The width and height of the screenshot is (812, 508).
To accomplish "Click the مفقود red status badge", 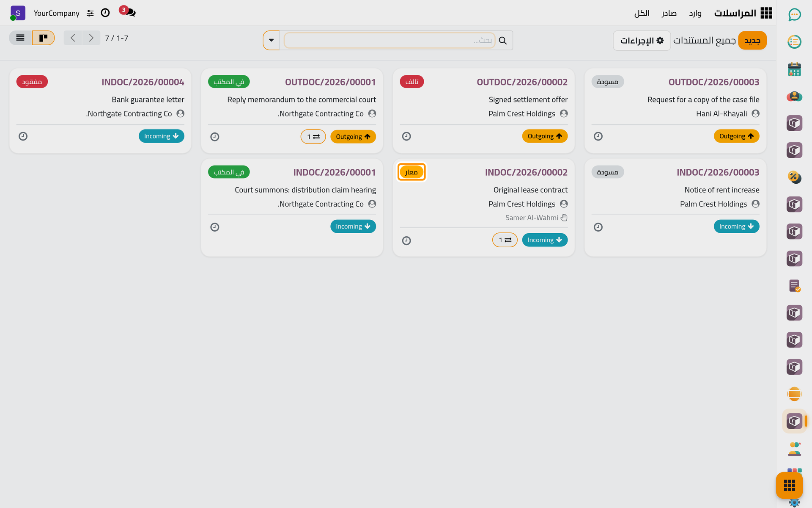I will [32, 82].
